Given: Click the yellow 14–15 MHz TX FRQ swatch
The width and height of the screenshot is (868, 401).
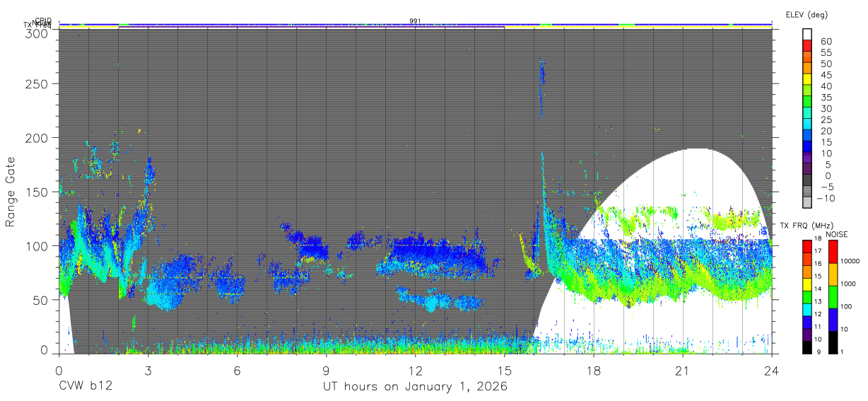Looking at the screenshot, I should [x=807, y=284].
